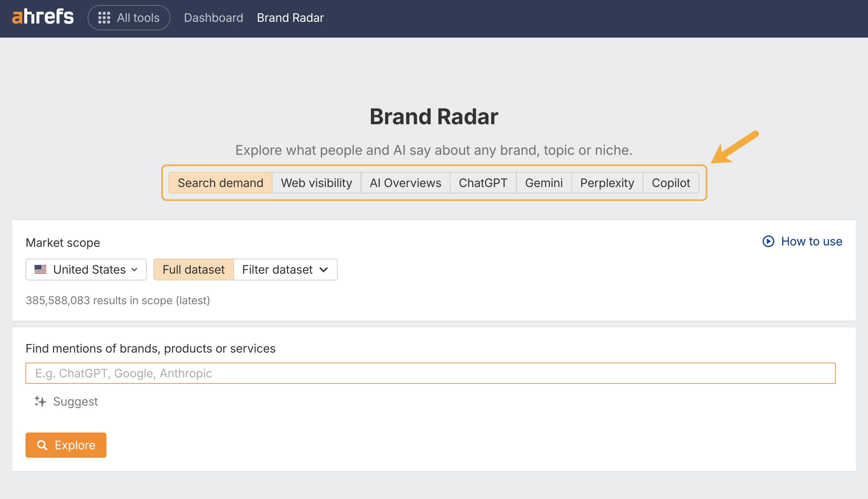Click the 'Explore what people and AI say' subtitle

[x=434, y=150]
